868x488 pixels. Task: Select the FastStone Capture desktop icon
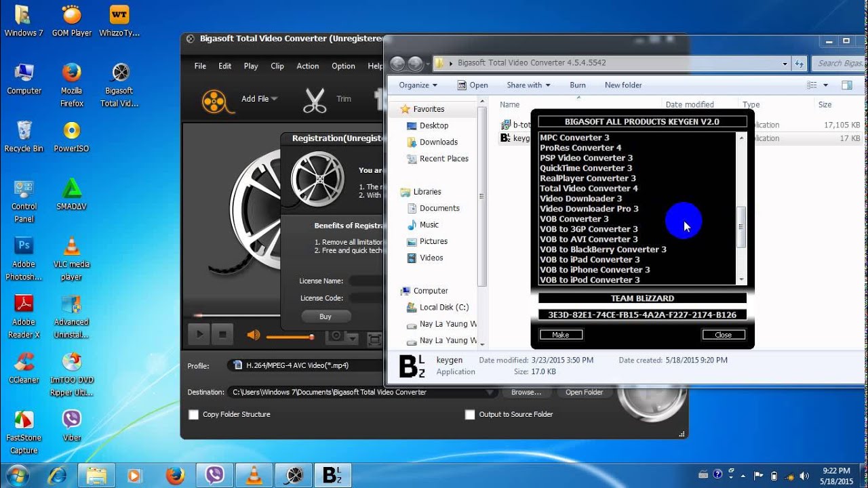24,432
